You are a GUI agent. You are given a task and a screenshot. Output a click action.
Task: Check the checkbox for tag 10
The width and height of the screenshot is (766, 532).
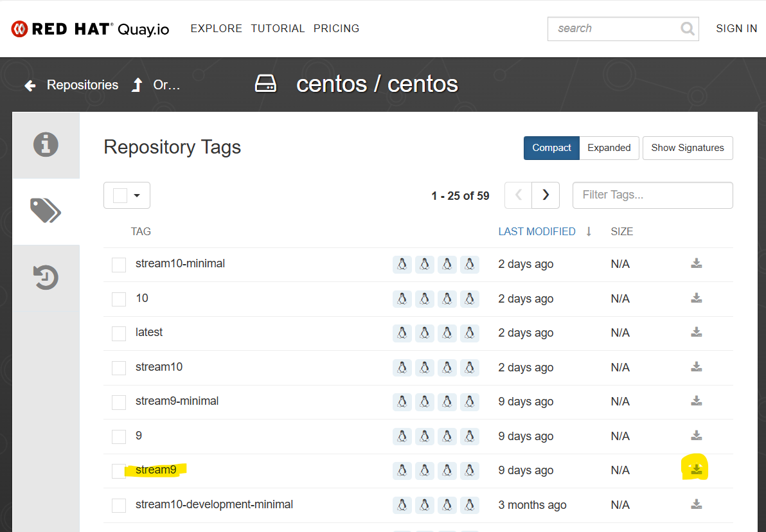(119, 299)
